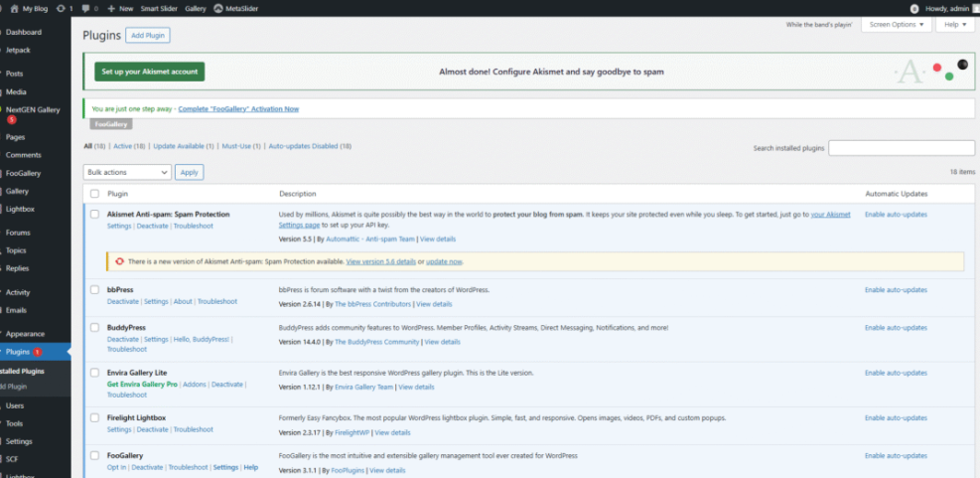980x478 pixels.
Task: Click Hello, BuddyPress! link
Action: (x=202, y=340)
